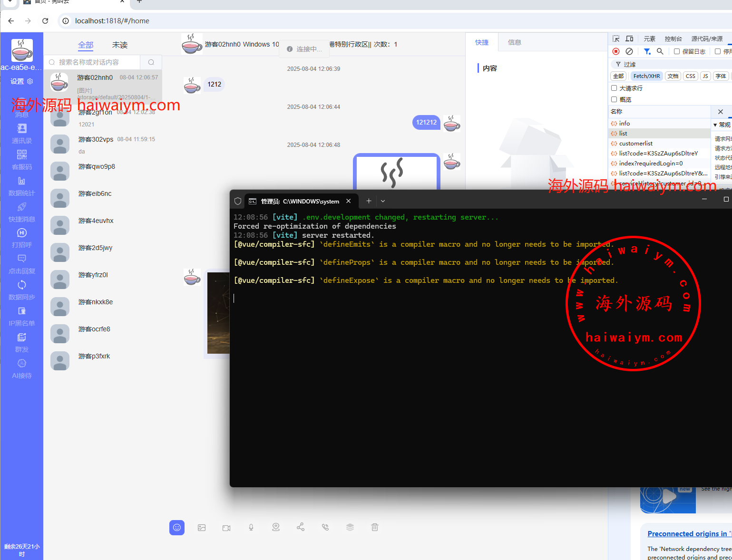This screenshot has height=560, width=732.
Task: Clear the DevTools network log
Action: click(x=629, y=51)
